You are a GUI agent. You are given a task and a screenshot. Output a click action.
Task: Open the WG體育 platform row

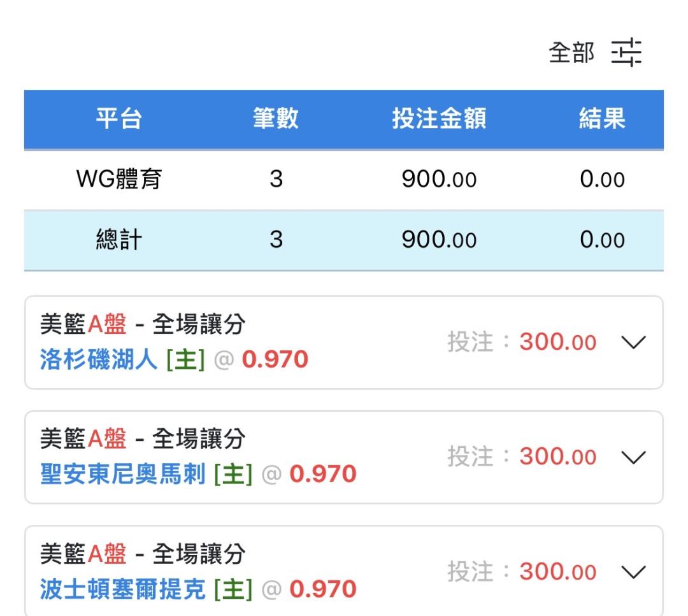pyautogui.click(x=119, y=180)
